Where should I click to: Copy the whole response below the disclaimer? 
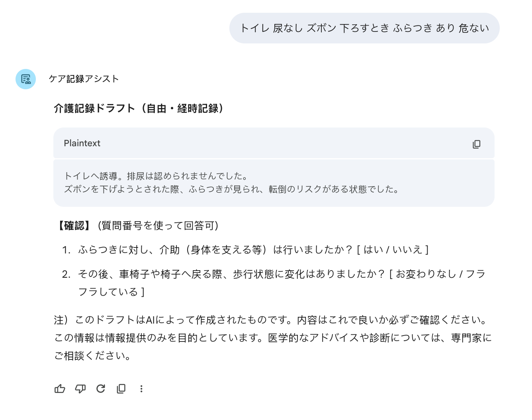coord(121,389)
